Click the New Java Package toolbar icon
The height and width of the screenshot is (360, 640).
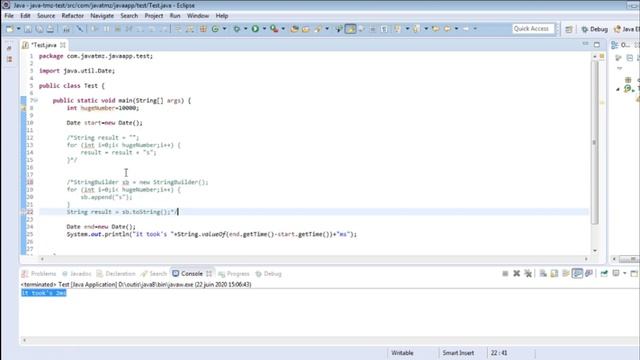203,29
